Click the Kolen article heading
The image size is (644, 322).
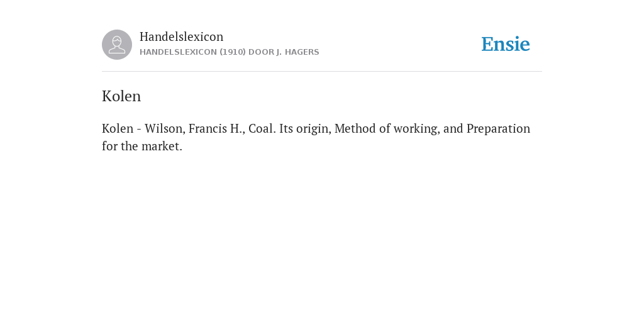click(121, 96)
